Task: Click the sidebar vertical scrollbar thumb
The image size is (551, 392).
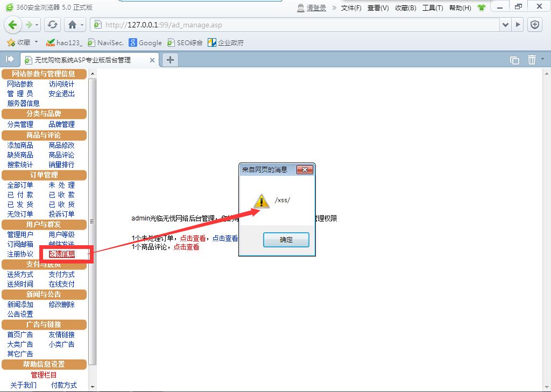Action: point(93,222)
